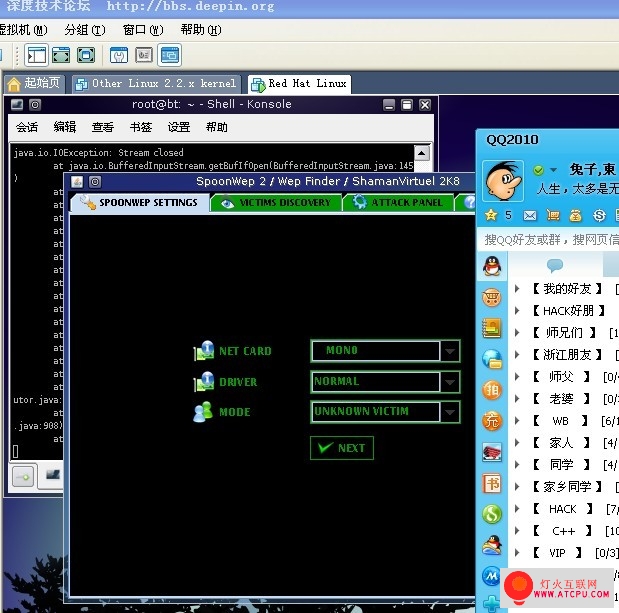The height and width of the screenshot is (613, 619).
Task: Switch to the 起始页 home tab
Action: click(34, 83)
